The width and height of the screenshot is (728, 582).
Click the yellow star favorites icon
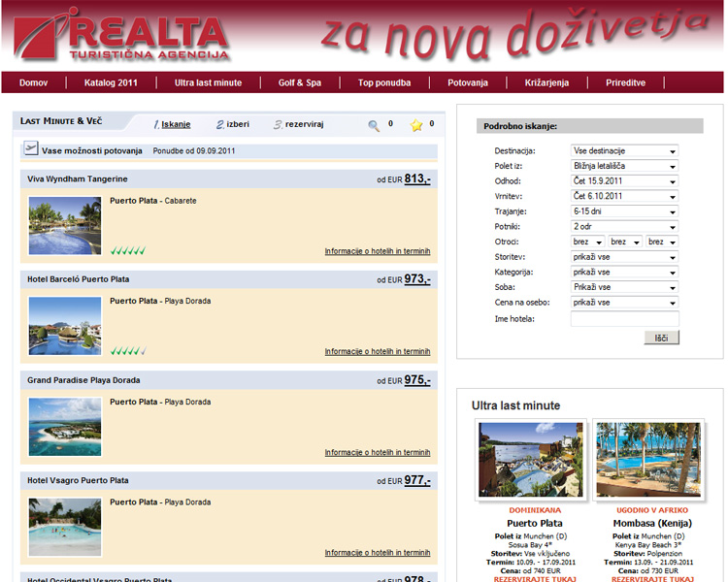(416, 125)
